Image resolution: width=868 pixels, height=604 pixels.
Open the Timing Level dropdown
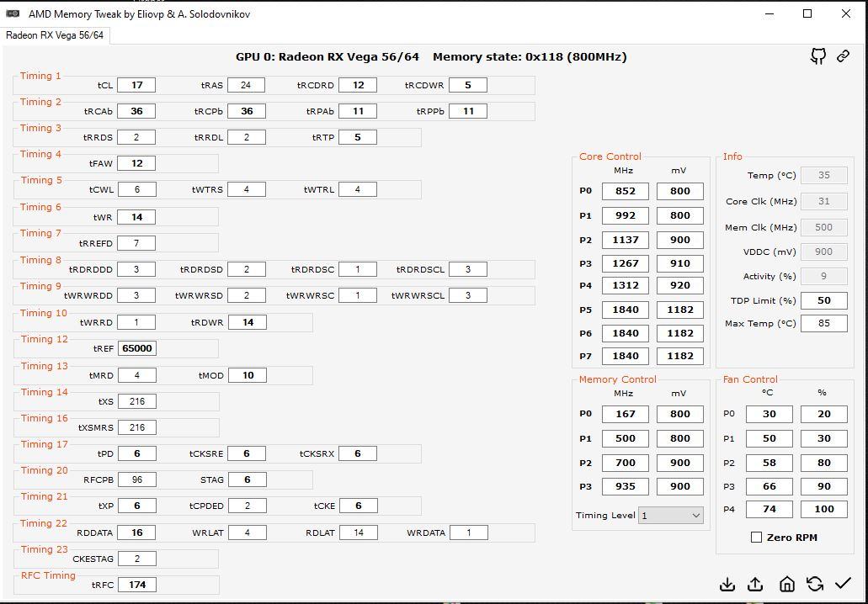(671, 516)
